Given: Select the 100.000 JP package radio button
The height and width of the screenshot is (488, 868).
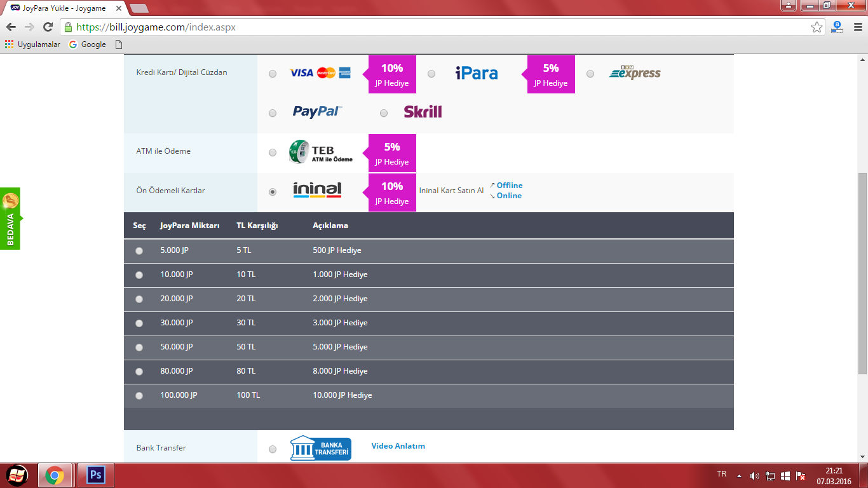Looking at the screenshot, I should (139, 396).
